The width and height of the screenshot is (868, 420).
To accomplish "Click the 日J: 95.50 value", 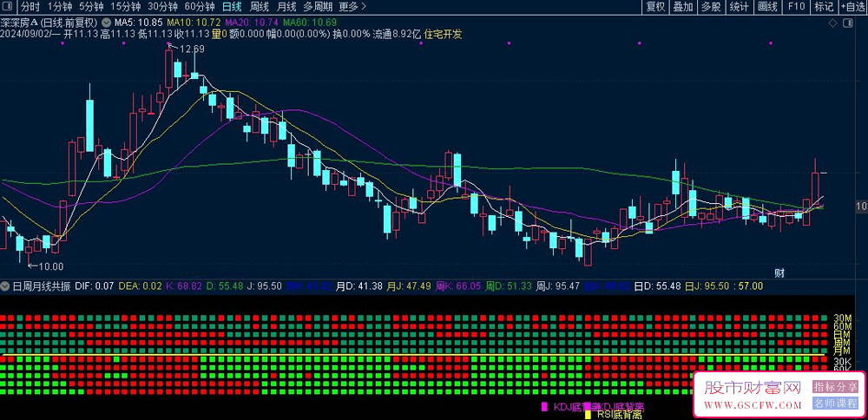I will point(706,286).
